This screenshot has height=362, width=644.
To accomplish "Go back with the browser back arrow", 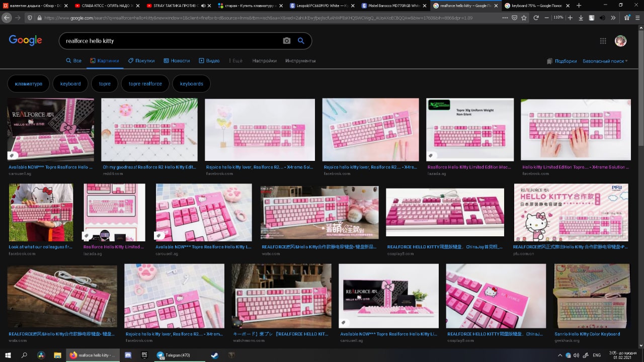I will pyautogui.click(x=7, y=18).
